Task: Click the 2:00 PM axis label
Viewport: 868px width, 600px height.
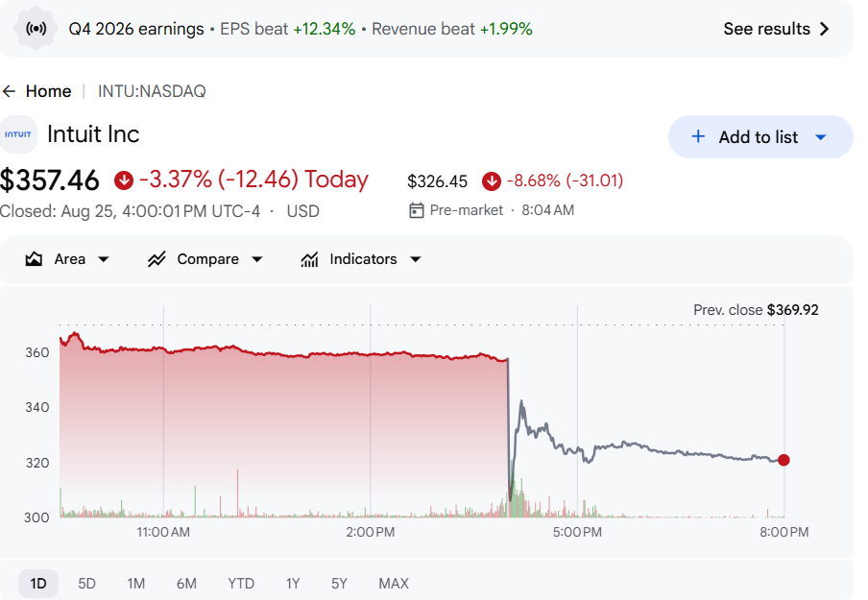Action: click(x=371, y=533)
